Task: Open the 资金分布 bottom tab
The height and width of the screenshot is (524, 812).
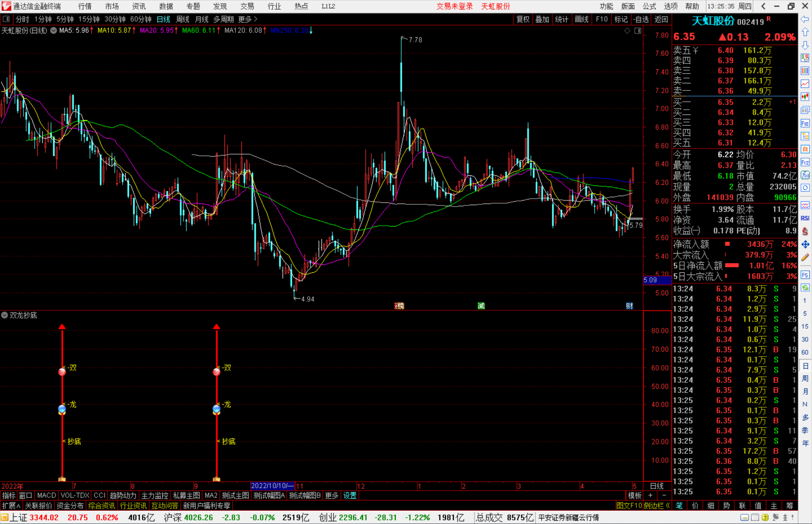Action: click(x=70, y=506)
